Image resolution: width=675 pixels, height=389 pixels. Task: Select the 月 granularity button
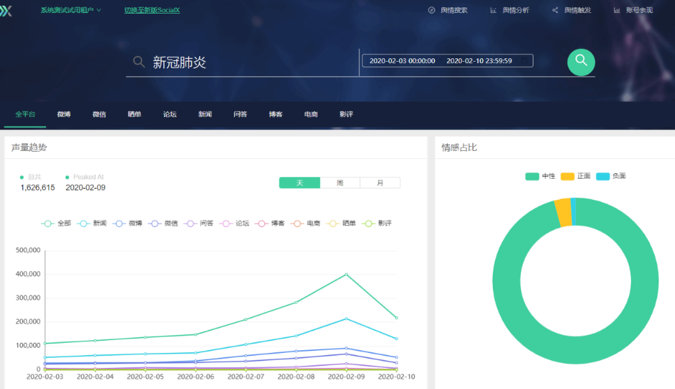(380, 183)
